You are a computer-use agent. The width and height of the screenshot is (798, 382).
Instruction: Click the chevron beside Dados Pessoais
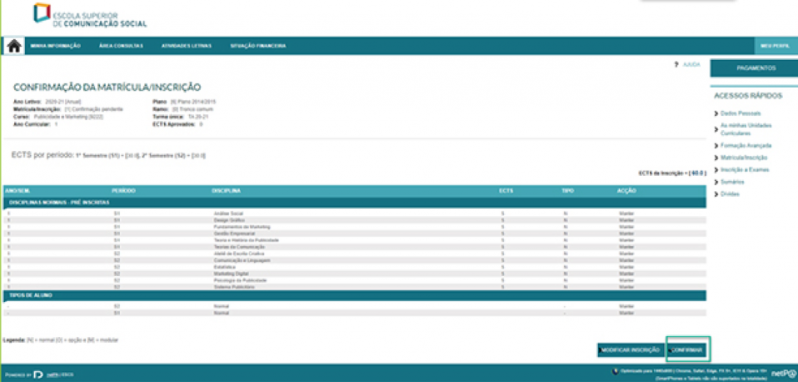[x=717, y=113]
